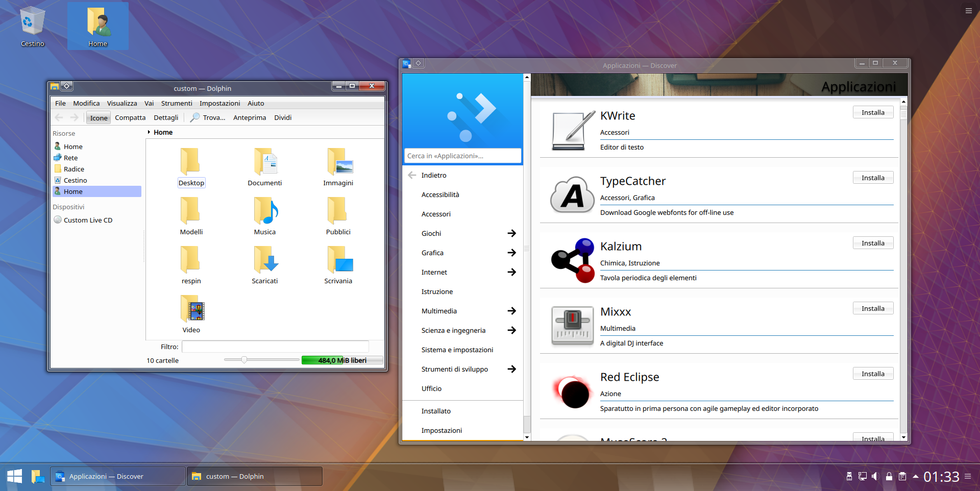
Task: Click Dolphin back navigation arrow
Action: tap(59, 117)
